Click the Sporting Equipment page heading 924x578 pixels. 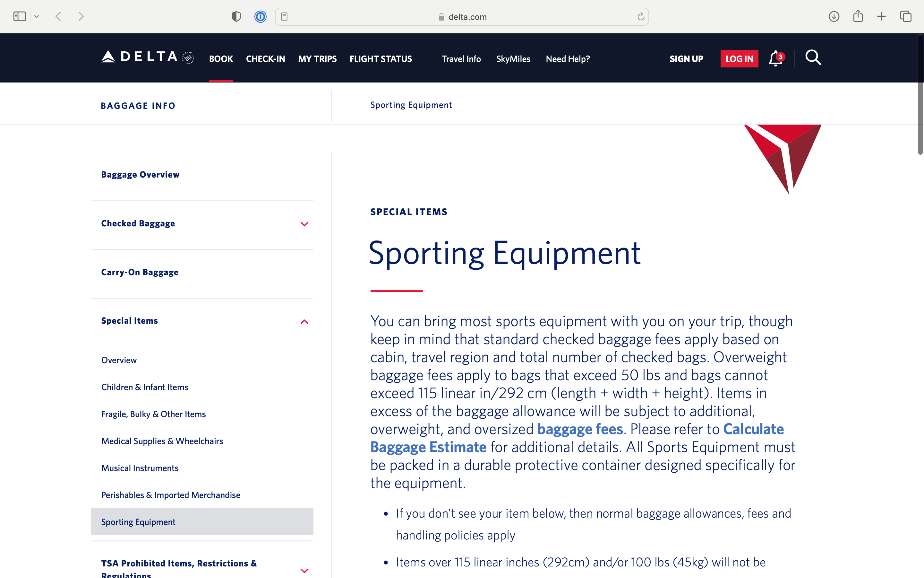pyautogui.click(x=504, y=253)
